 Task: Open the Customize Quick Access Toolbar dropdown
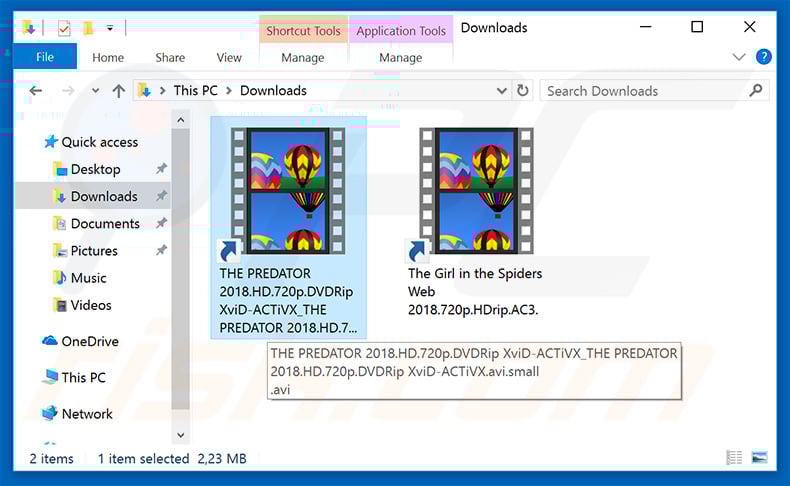pyautogui.click(x=110, y=28)
